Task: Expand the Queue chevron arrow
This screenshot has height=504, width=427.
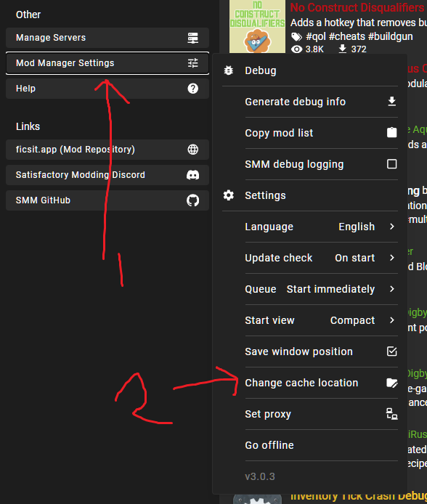Action: 391,289
